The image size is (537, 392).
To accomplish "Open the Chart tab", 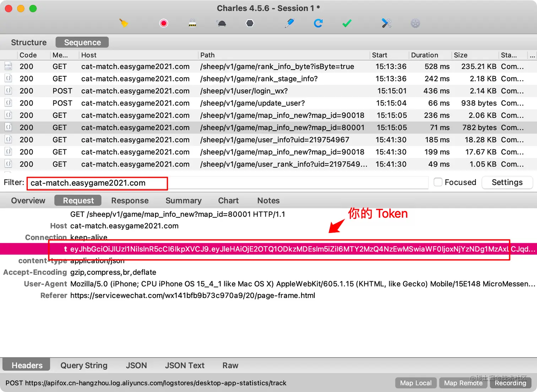I will coord(228,201).
